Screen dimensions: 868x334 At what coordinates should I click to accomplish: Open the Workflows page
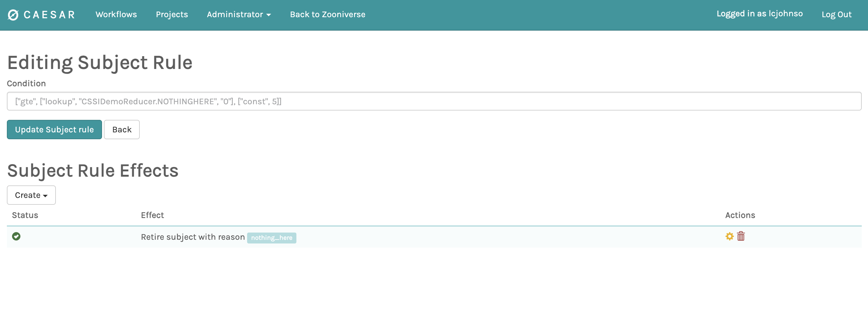pos(116,14)
